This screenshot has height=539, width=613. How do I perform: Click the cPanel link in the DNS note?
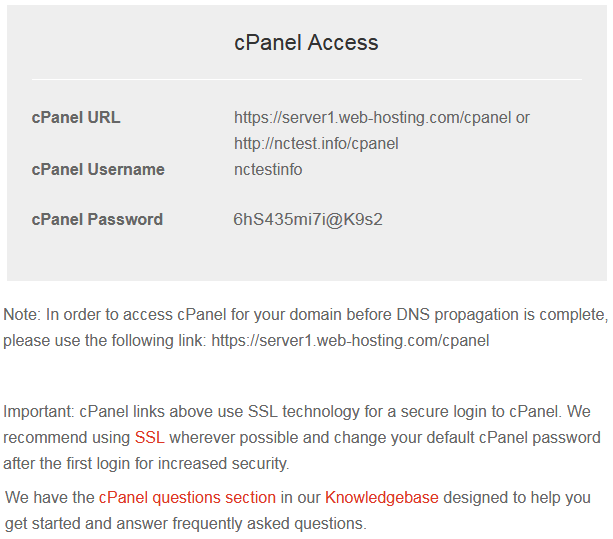point(350,341)
